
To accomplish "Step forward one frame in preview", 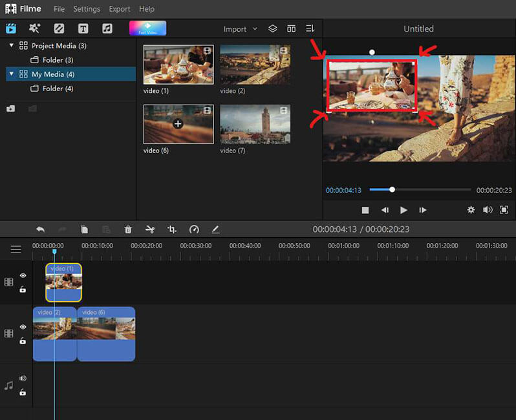I will (x=422, y=210).
